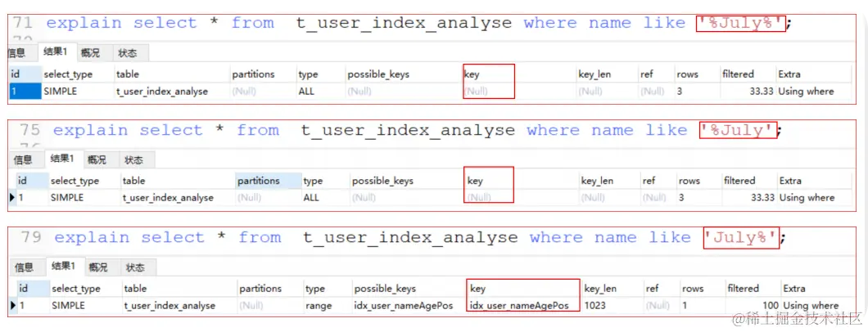
Task: Select the highlighted id cell '1' in line 71 result
Action: [25, 91]
